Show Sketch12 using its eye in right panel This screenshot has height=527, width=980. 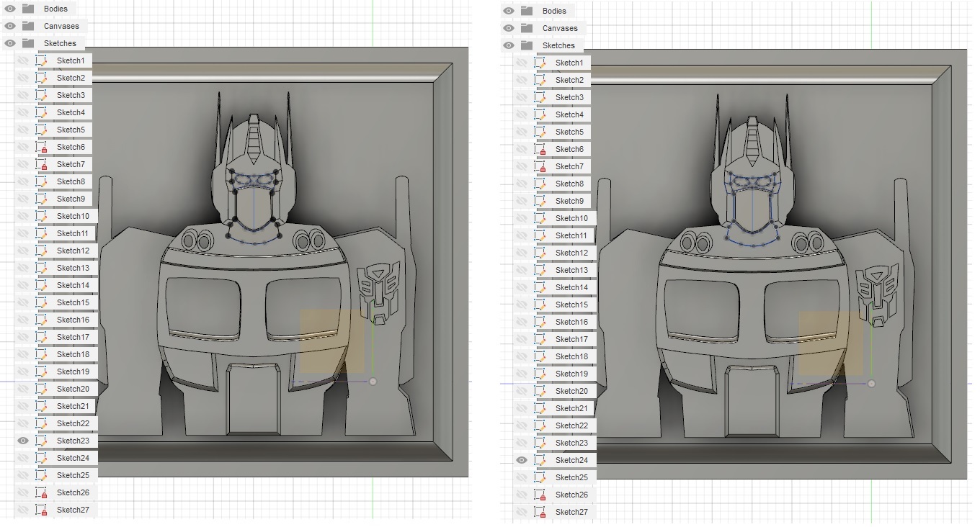click(x=522, y=253)
